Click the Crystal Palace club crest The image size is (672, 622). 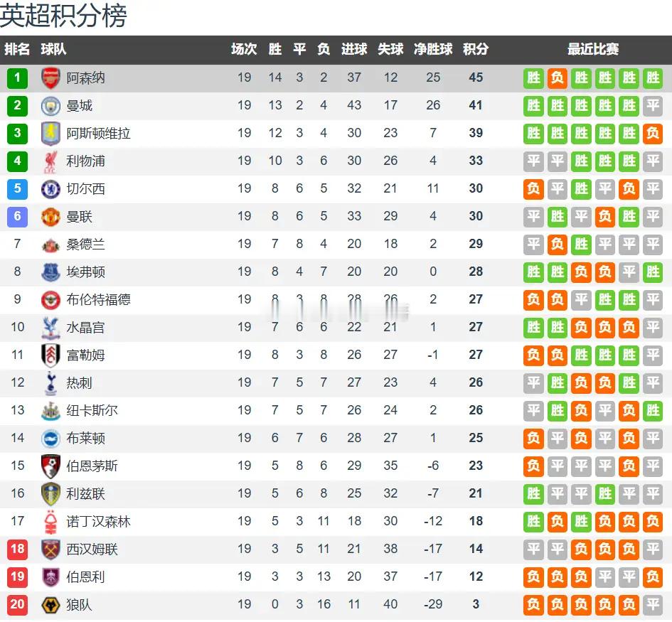50,328
